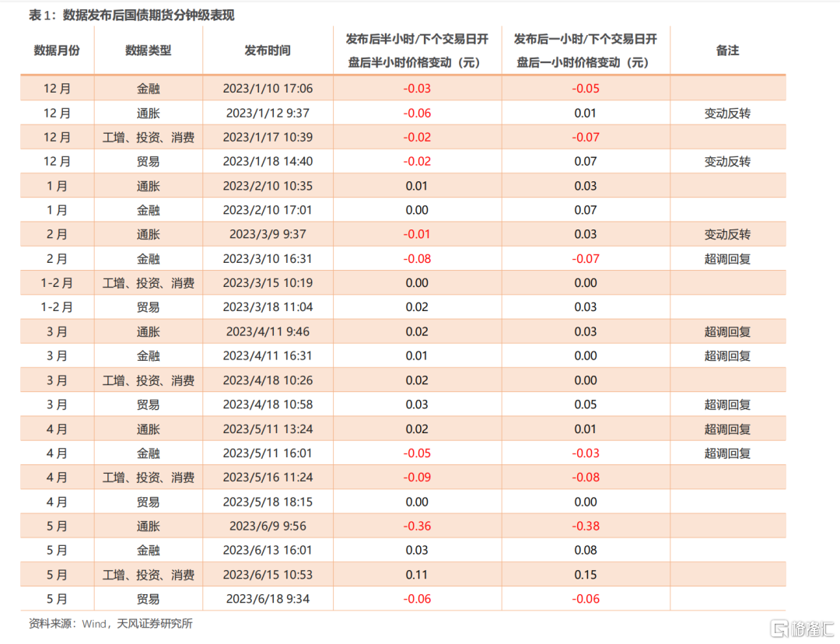Select the half-hour value '0.11'
Viewport: 840px width, 644px height.
(417, 575)
